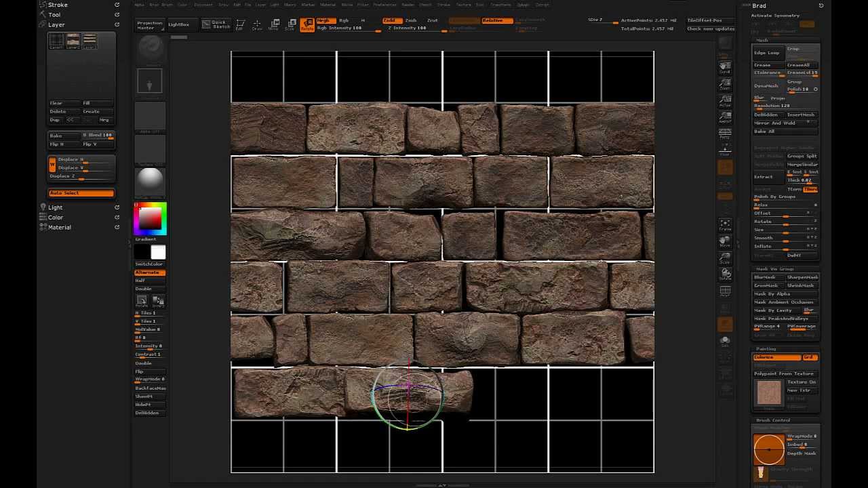Select the white secondary color swatch

(158, 253)
